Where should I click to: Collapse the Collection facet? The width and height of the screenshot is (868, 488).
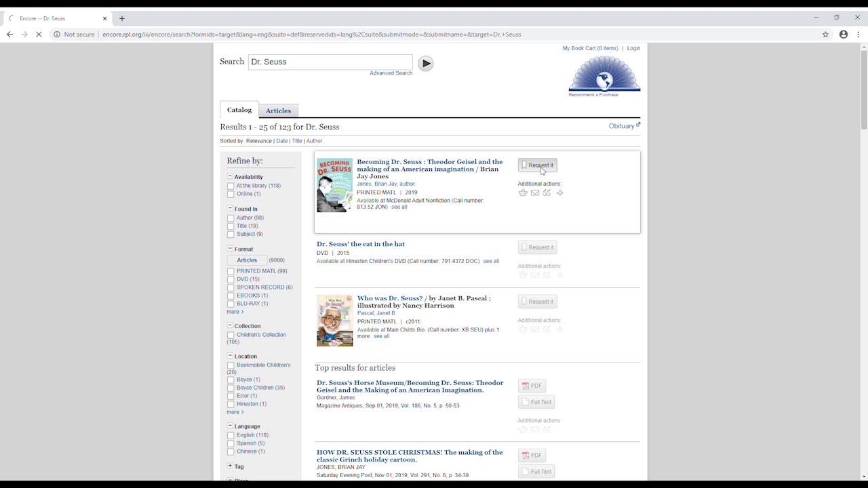230,325
